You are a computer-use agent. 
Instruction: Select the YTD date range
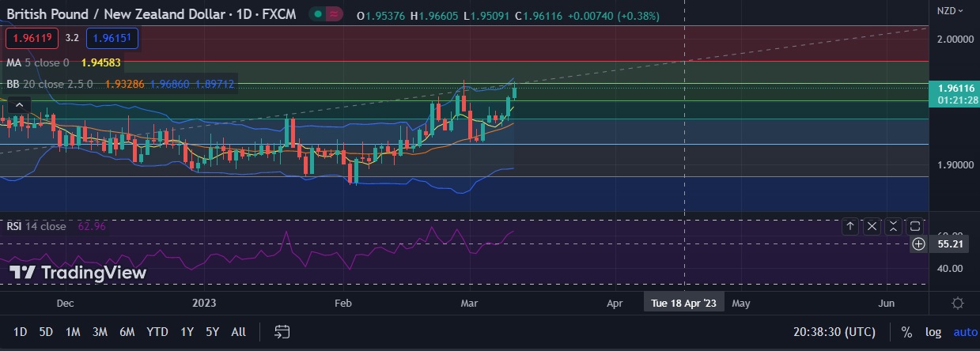(157, 332)
